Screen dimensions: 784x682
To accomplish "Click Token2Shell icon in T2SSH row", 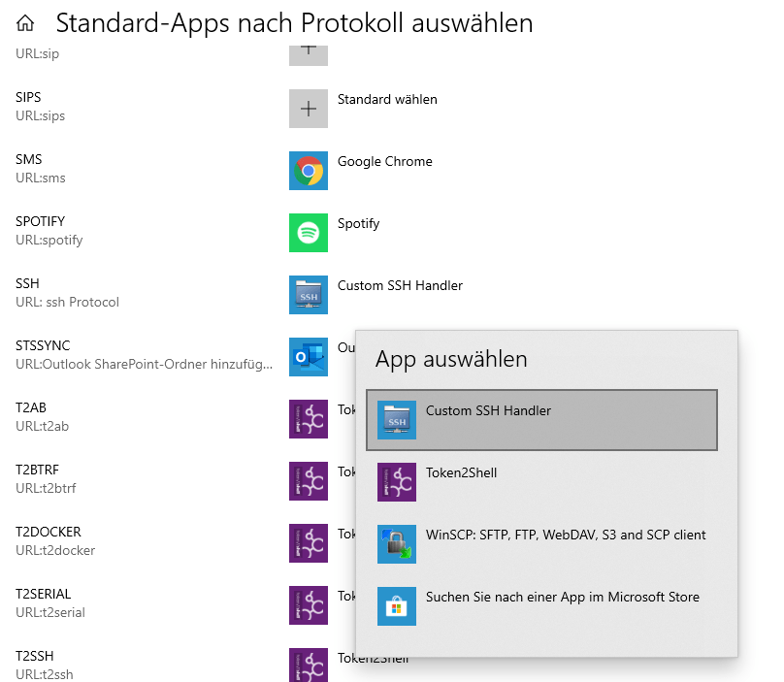I will click(x=308, y=665).
